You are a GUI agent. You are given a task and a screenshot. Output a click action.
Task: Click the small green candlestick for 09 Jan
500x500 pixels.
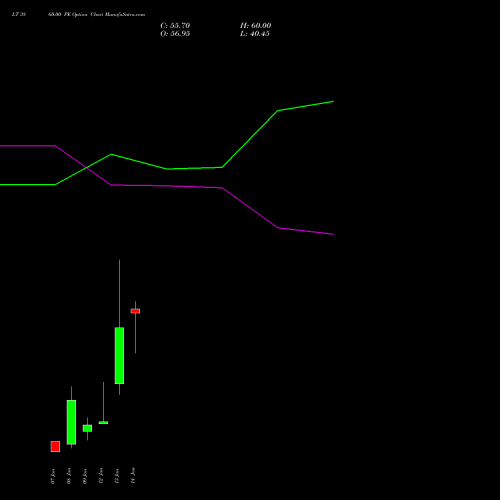pos(87,428)
